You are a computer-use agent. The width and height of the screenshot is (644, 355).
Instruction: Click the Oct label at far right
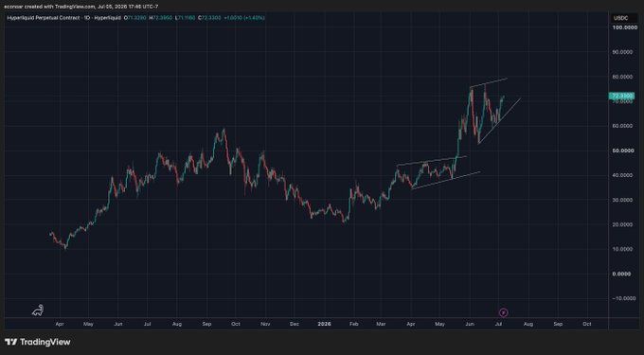click(587, 324)
